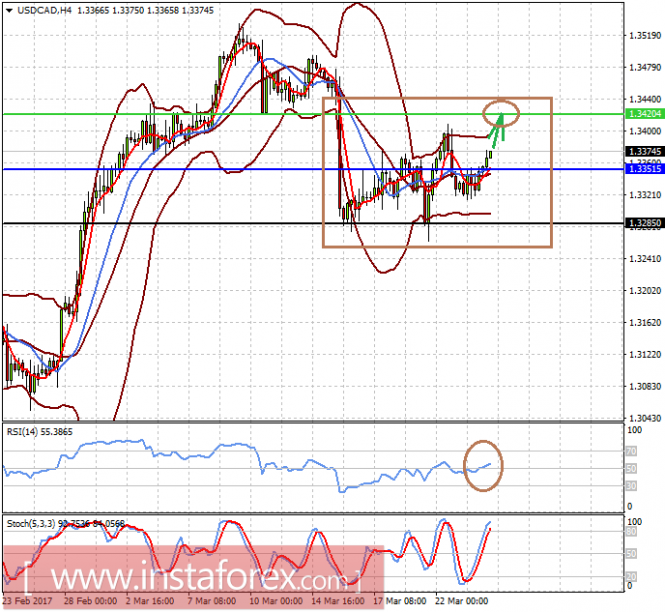This screenshot has width=665, height=612.
Task: Select the 7 Mar 08:00 time label
Action: point(212,601)
